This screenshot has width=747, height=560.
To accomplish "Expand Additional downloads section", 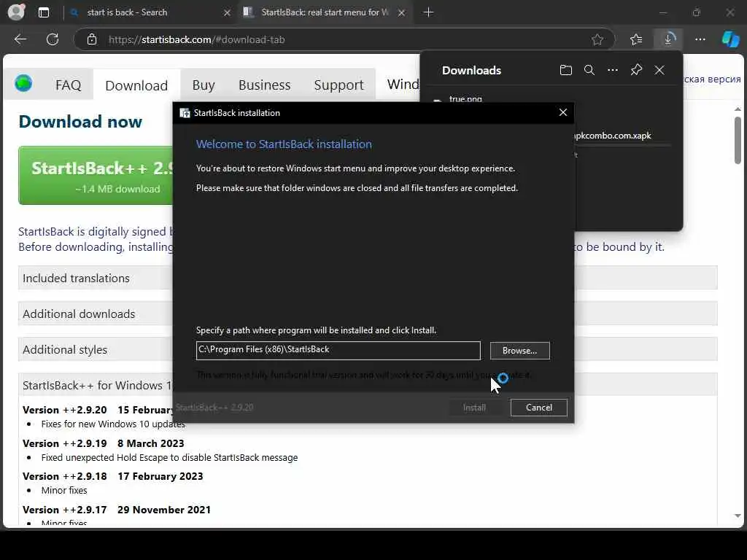I will (x=96, y=314).
